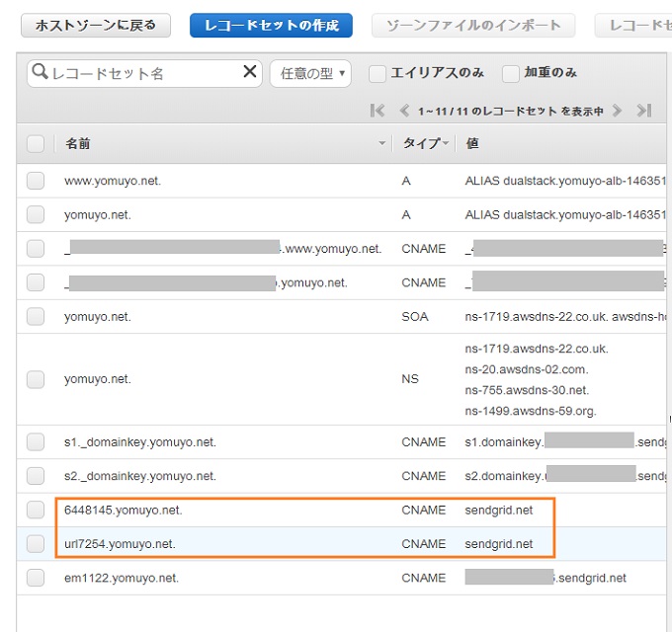Click the 1~11/11 record set count text
This screenshot has height=632, width=672.
511,111
